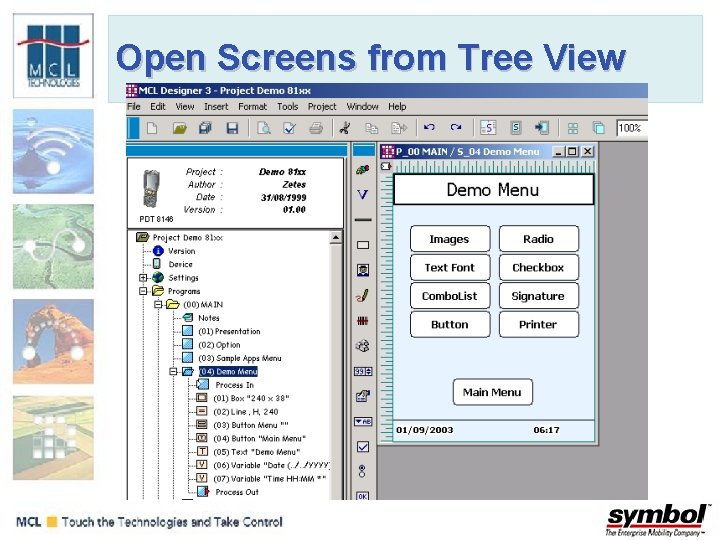The height and width of the screenshot is (540, 720).
Task: Open the Format menu
Action: pyautogui.click(x=252, y=107)
